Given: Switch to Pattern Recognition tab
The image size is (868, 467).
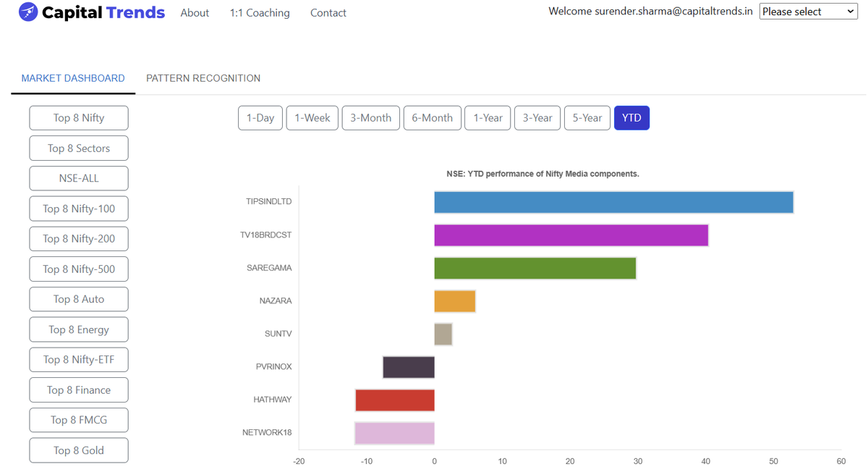Looking at the screenshot, I should (203, 78).
